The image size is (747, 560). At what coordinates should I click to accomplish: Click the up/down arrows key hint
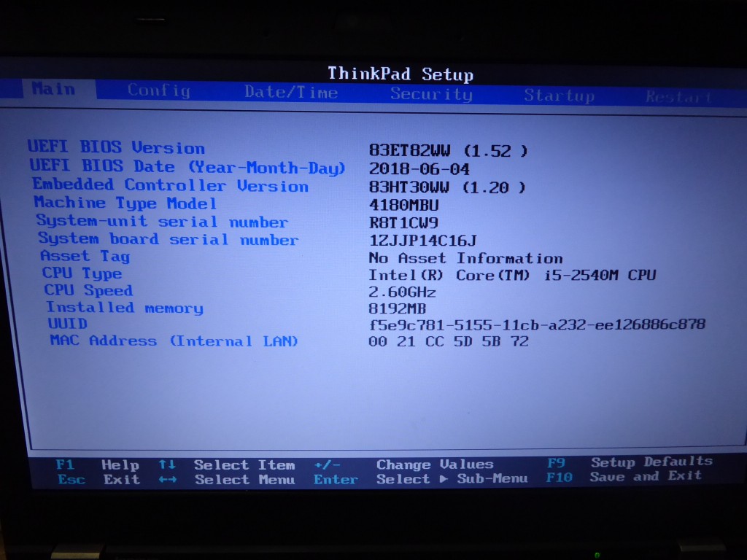tap(167, 464)
